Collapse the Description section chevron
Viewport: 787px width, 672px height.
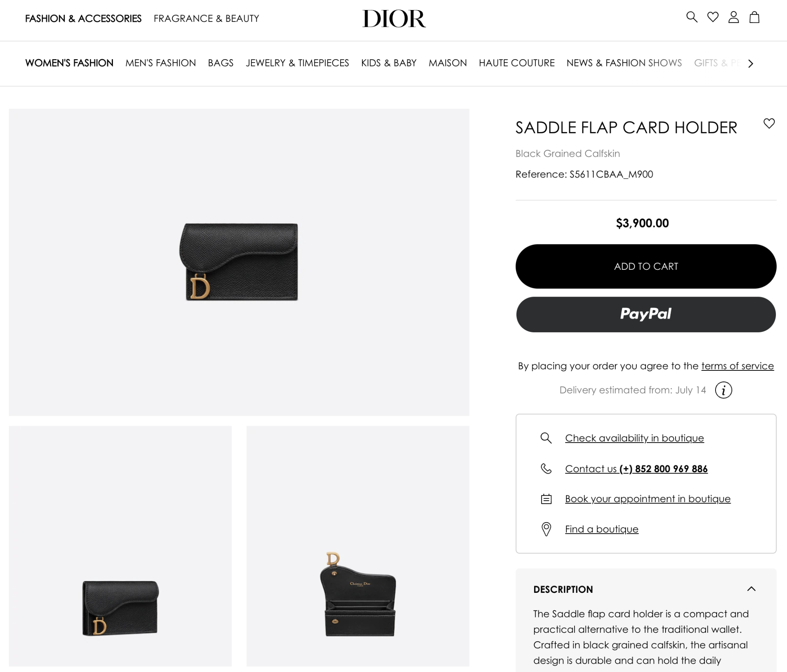tap(751, 589)
